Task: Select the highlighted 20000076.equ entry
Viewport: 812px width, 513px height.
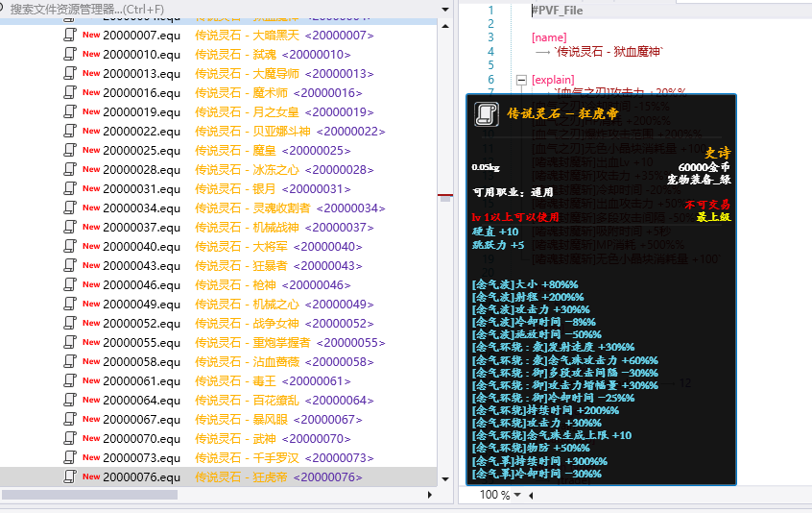Action: [x=141, y=476]
